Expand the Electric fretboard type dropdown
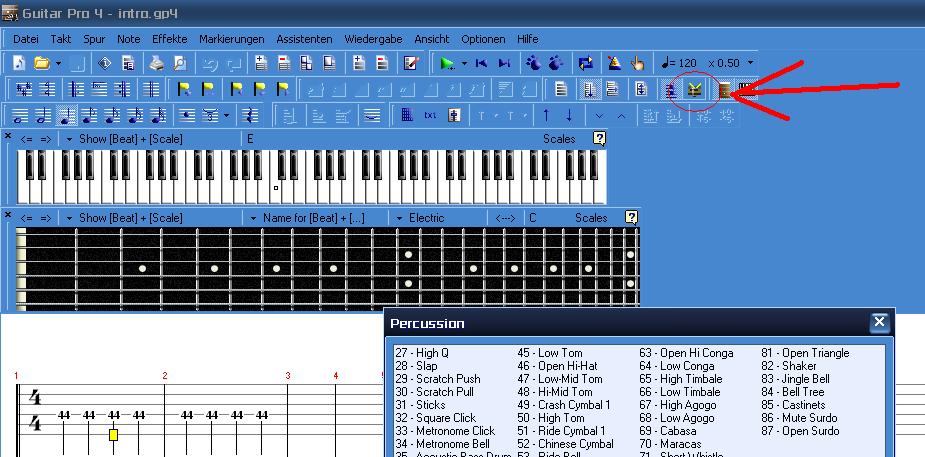The height and width of the screenshot is (457, 925). pos(399,218)
